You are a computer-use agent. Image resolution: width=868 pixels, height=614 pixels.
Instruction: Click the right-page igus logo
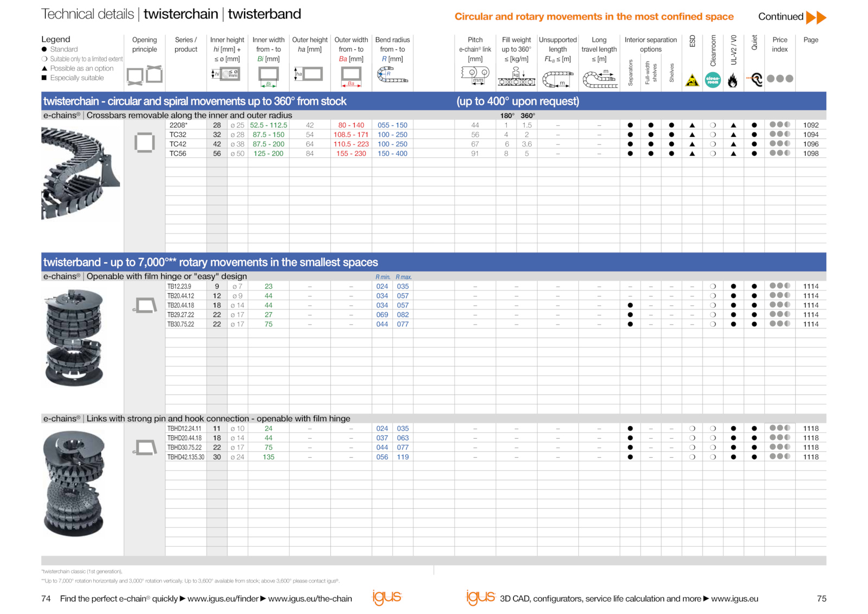point(481,597)
